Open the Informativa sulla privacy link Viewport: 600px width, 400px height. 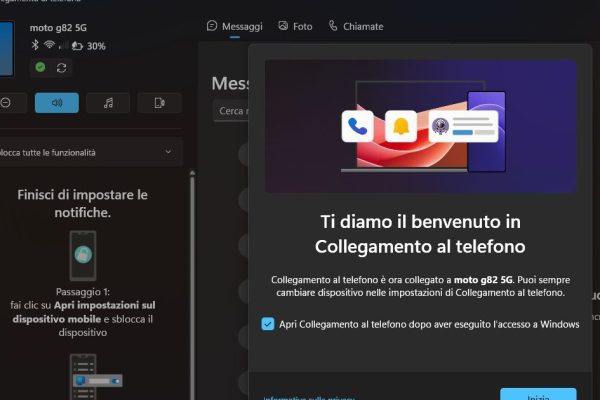309,398
